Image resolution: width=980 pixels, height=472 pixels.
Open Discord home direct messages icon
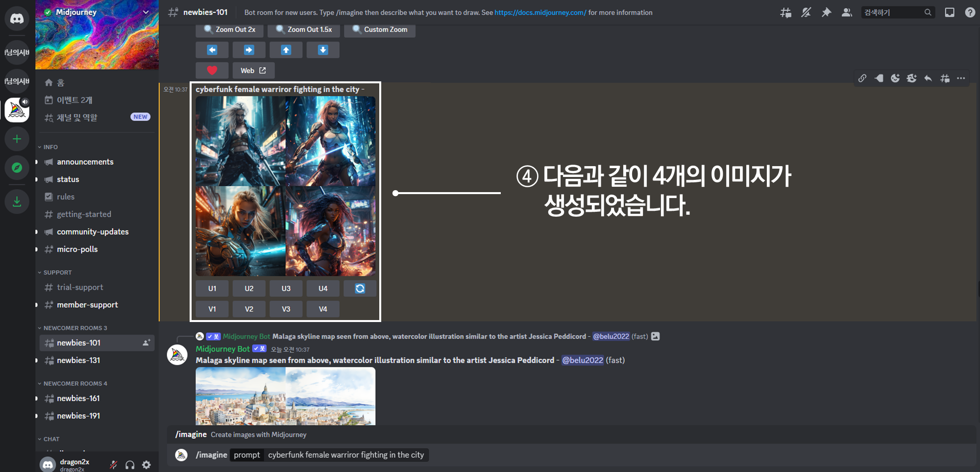[17, 19]
